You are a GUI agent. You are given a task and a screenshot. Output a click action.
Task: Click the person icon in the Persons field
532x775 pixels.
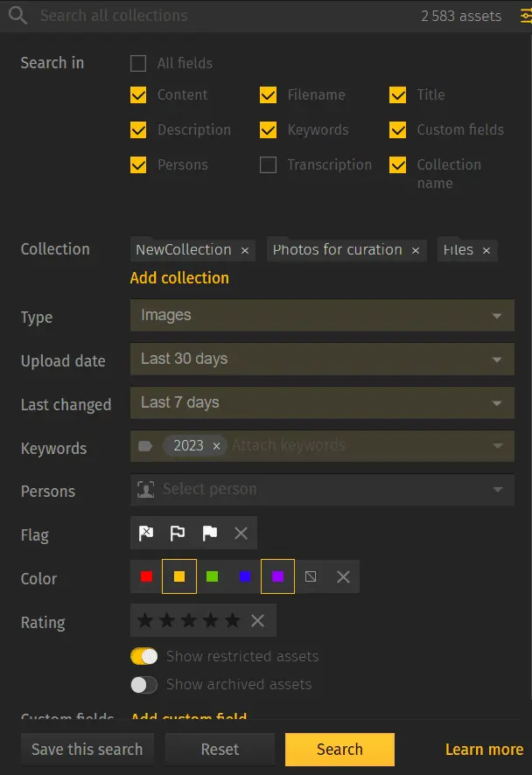point(148,490)
